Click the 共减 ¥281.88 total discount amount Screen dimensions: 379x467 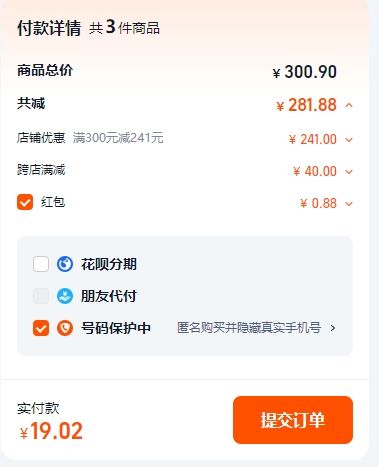306,105
